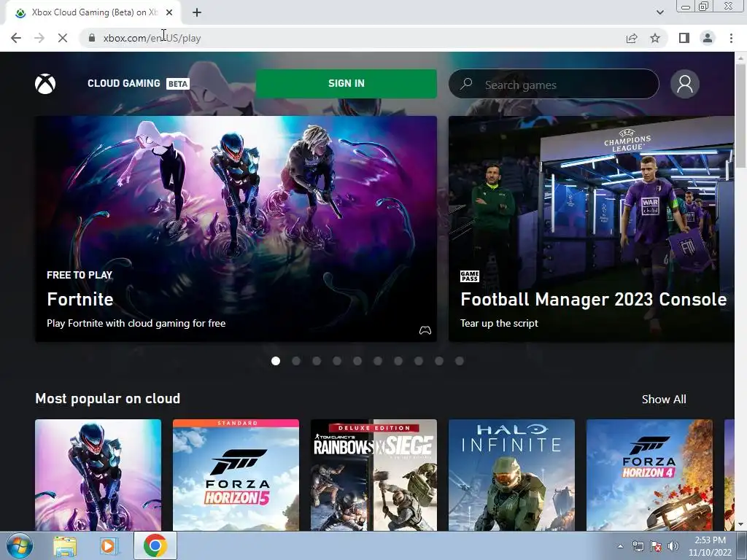Select the second carousel dot
This screenshot has width=747, height=560.
(296, 361)
